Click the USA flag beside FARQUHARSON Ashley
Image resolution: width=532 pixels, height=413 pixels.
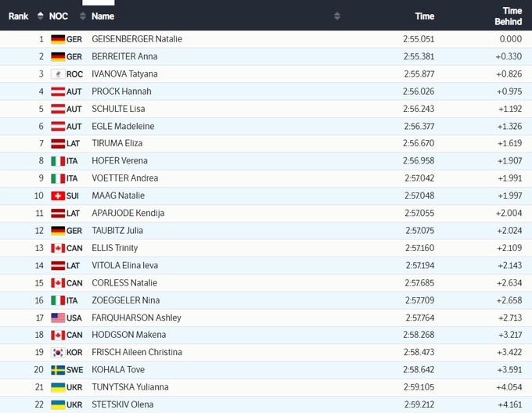coord(58,318)
